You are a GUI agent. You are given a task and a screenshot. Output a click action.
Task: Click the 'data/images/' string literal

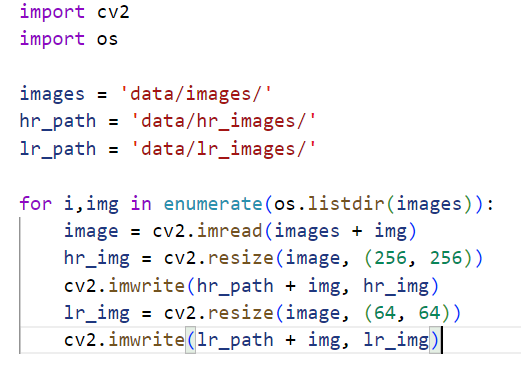196,94
